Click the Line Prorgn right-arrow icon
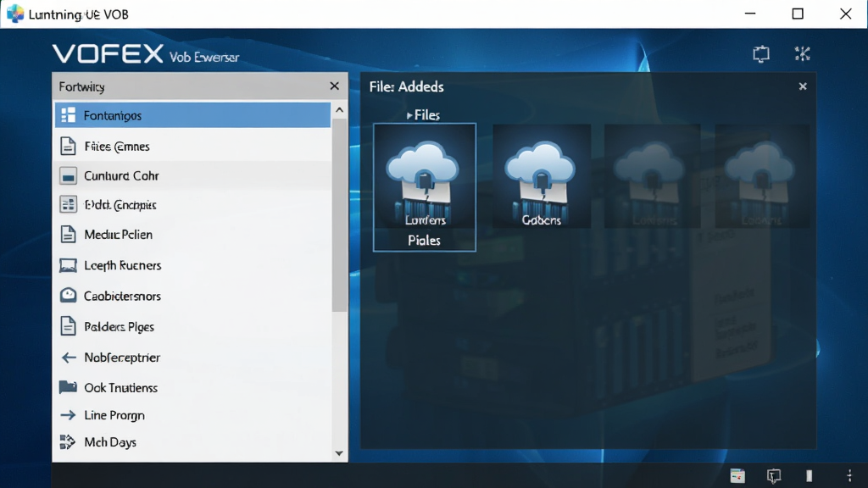868x488 pixels. (68, 415)
